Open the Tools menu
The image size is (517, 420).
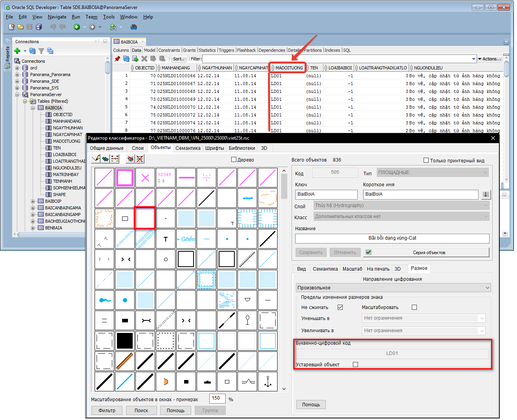pyautogui.click(x=109, y=17)
